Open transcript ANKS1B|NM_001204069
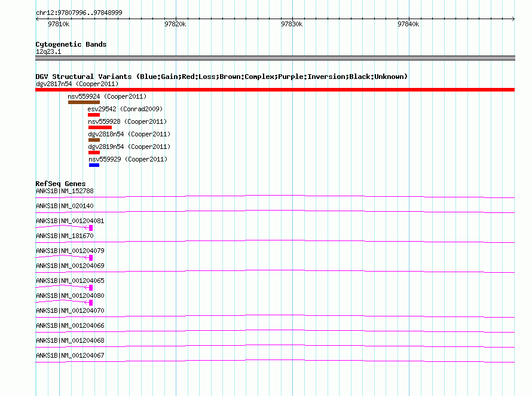The height and width of the screenshot is (396, 532). click(70, 266)
